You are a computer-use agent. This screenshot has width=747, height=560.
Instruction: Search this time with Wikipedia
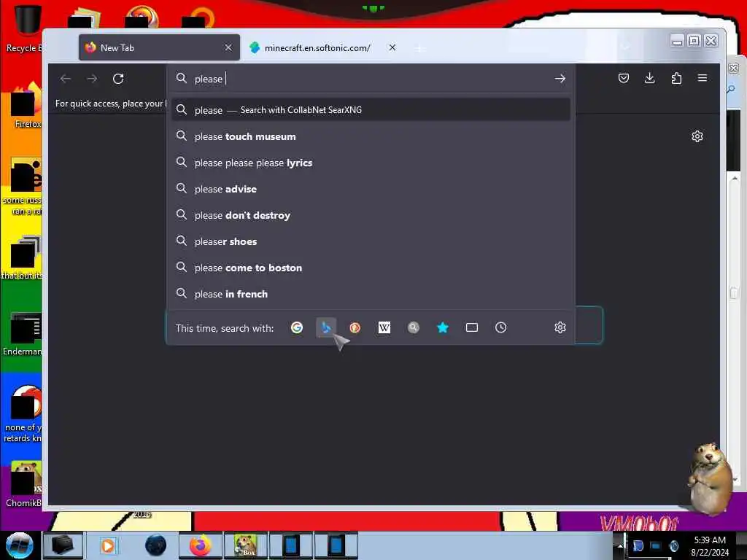pos(384,327)
